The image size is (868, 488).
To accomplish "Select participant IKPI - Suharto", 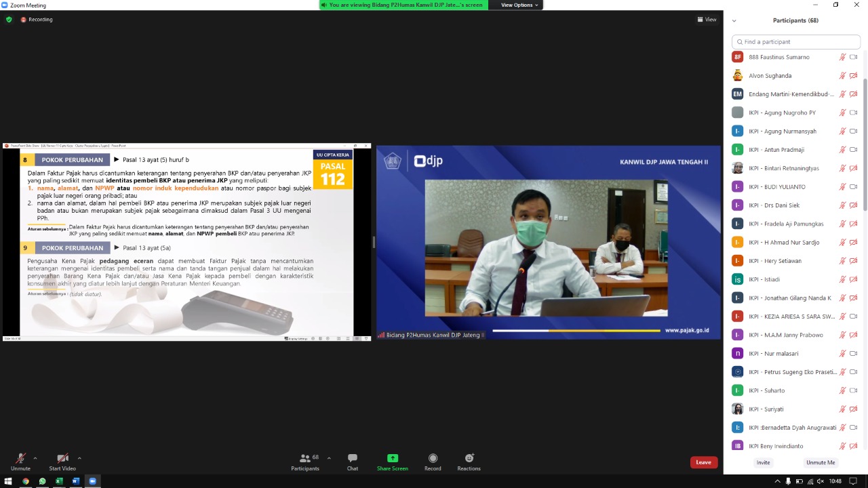I will coord(766,390).
